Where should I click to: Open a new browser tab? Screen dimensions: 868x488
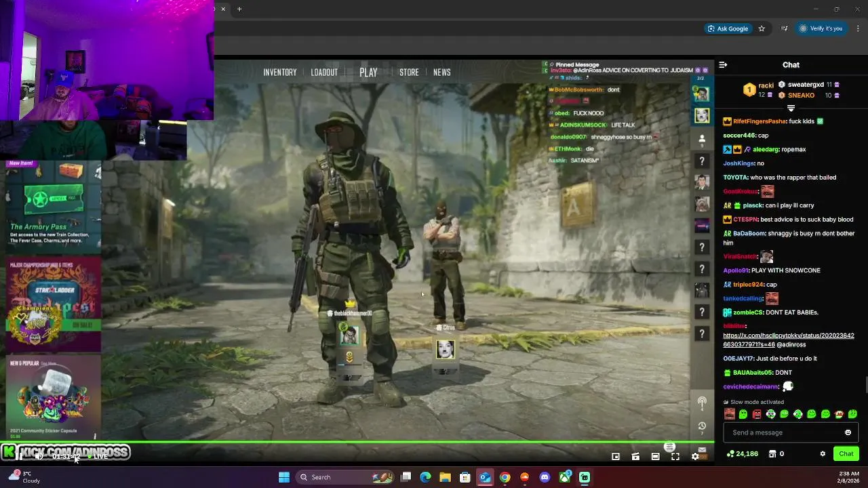point(239,9)
